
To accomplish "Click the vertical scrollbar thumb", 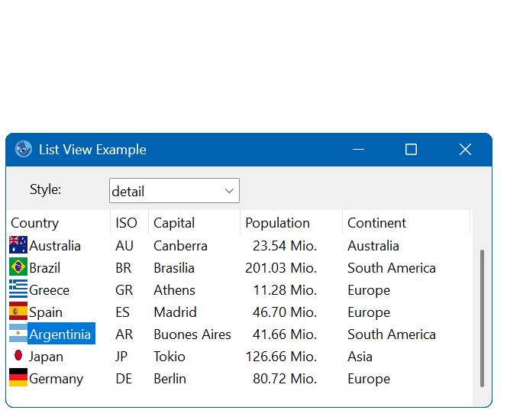I will [x=482, y=318].
